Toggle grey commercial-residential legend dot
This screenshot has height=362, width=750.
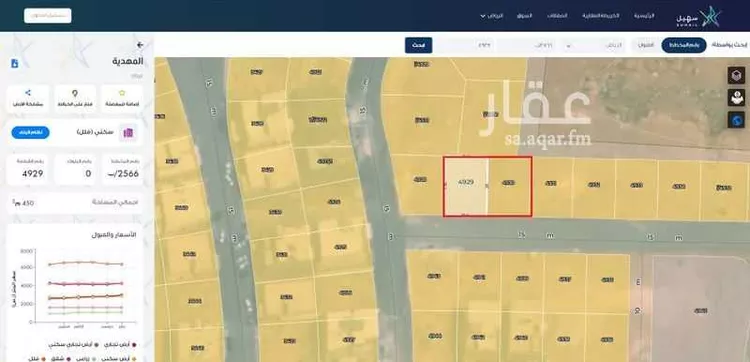point(97,344)
